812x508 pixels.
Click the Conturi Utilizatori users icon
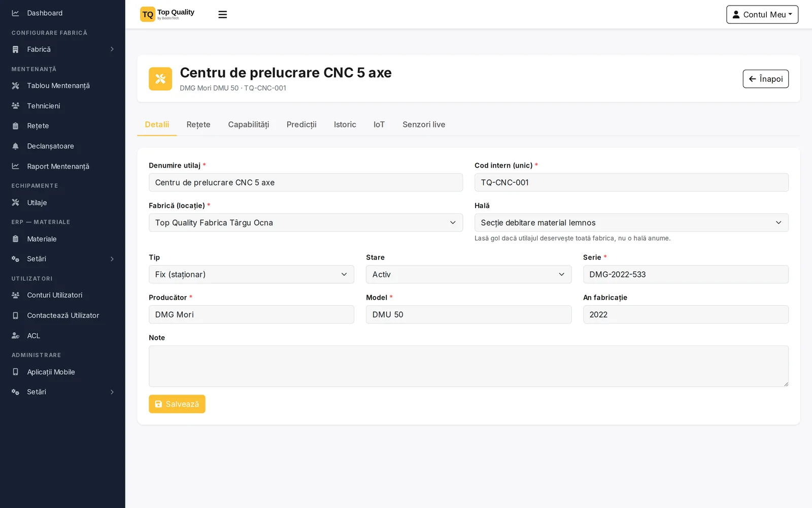click(15, 295)
